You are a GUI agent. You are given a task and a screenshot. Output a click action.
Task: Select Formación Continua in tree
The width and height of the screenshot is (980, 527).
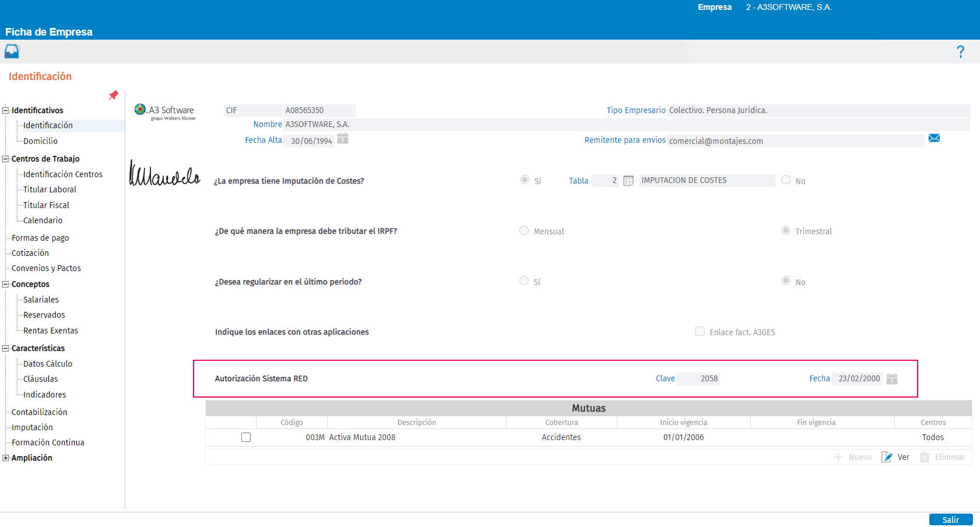click(x=48, y=442)
